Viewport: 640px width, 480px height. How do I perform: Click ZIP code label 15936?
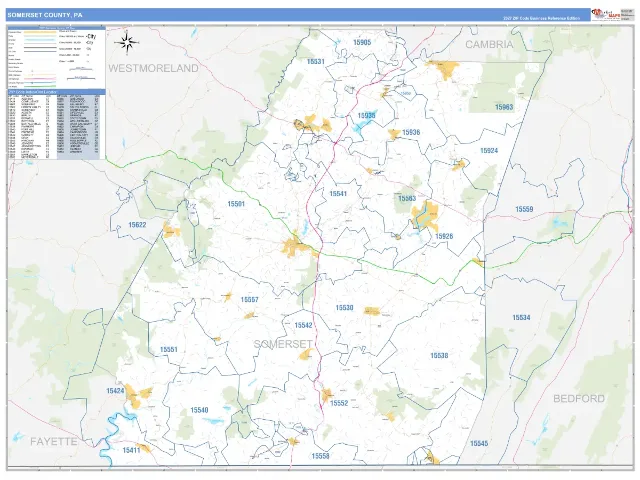point(411,132)
